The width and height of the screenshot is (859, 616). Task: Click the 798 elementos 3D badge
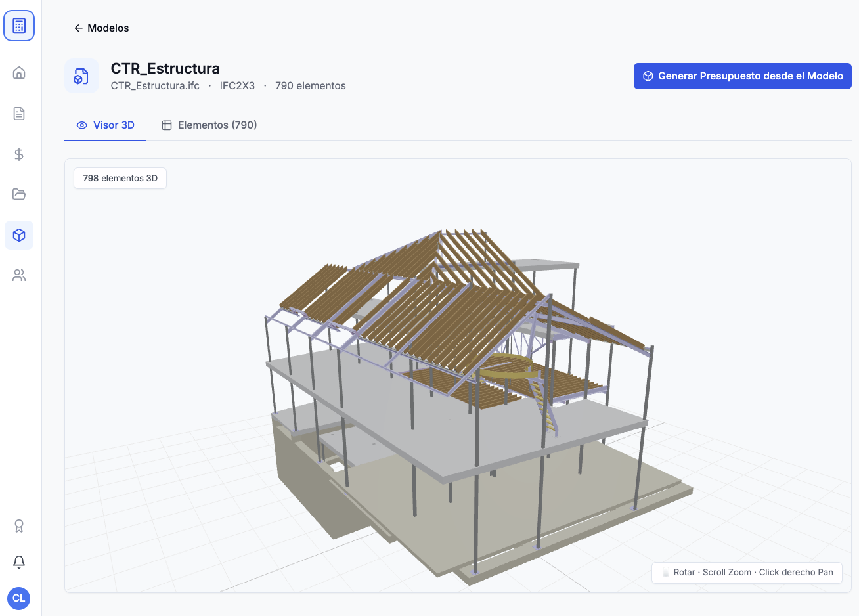[120, 178]
